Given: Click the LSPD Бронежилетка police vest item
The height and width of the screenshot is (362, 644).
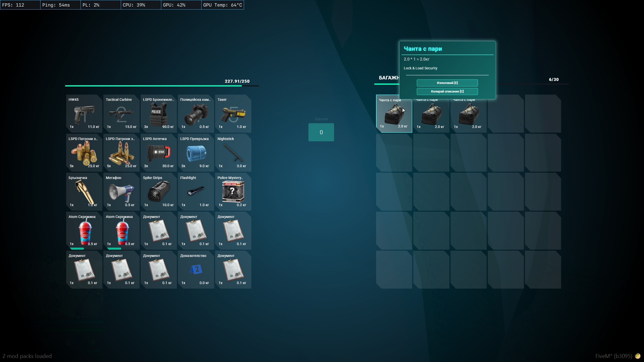Looking at the screenshot, I should pos(158,114).
